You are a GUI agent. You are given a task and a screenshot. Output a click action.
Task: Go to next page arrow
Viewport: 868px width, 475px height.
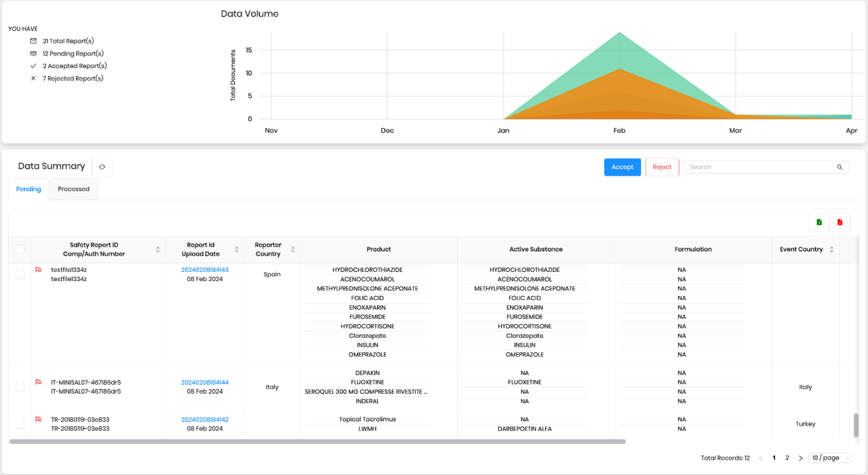[x=801, y=458]
